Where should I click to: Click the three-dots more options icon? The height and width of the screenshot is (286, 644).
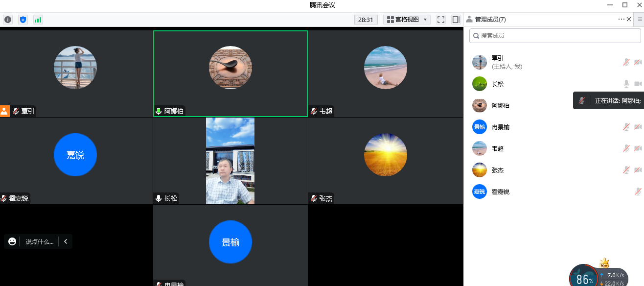(x=621, y=19)
